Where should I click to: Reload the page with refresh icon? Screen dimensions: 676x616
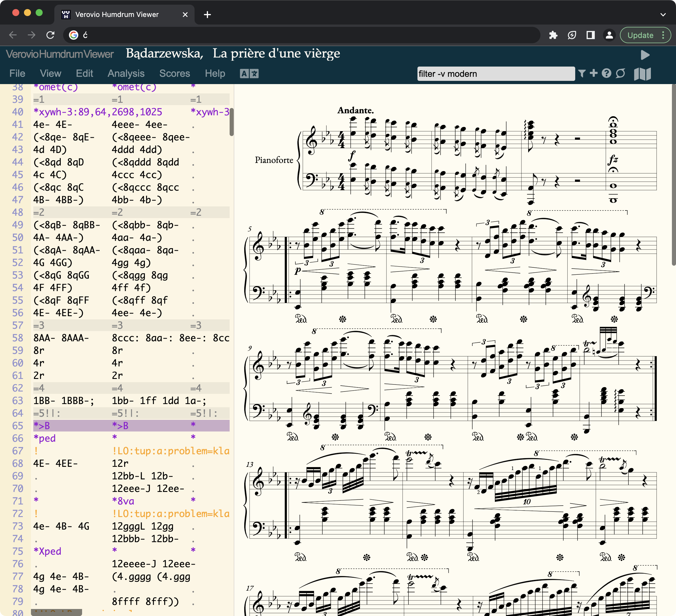point(50,35)
